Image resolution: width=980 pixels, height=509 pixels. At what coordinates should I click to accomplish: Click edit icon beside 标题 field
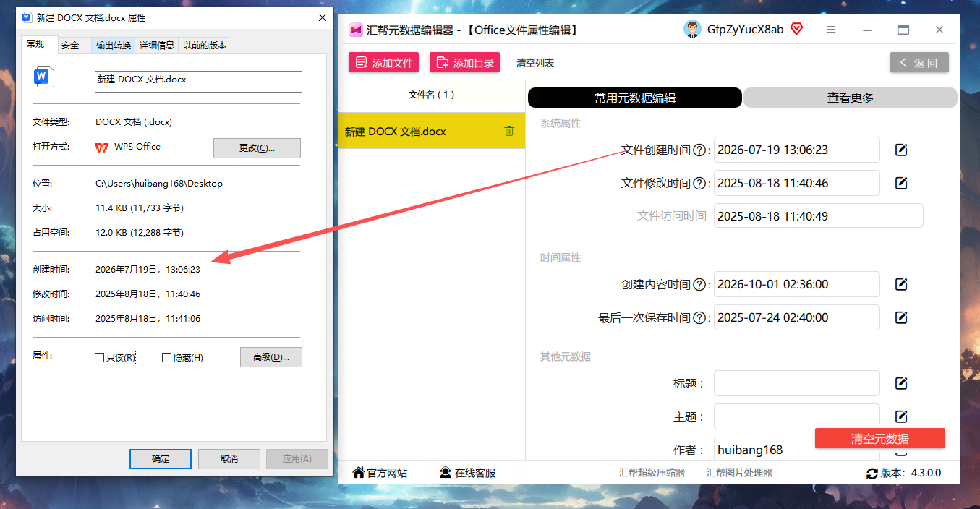point(901,383)
